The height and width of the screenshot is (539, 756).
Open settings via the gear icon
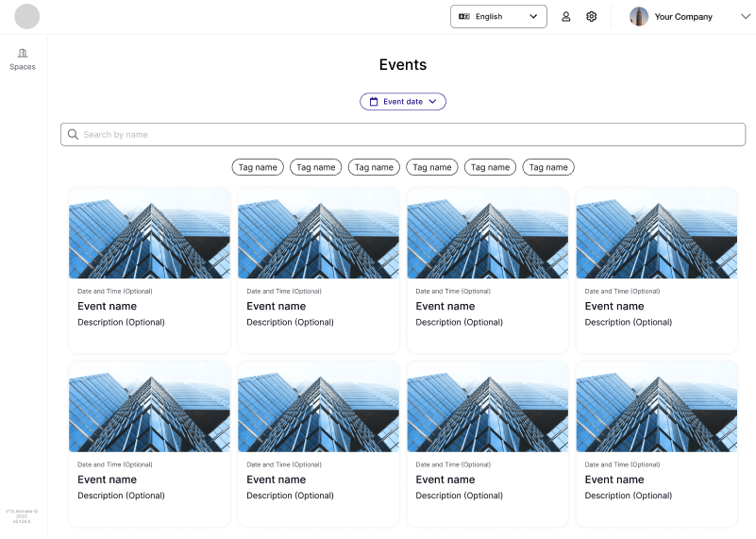pyautogui.click(x=592, y=17)
